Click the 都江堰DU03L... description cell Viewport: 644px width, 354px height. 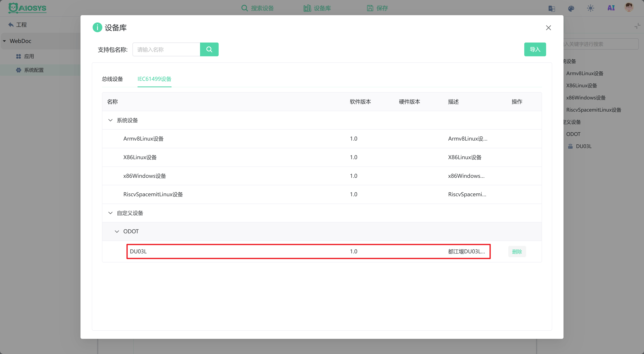click(x=466, y=251)
